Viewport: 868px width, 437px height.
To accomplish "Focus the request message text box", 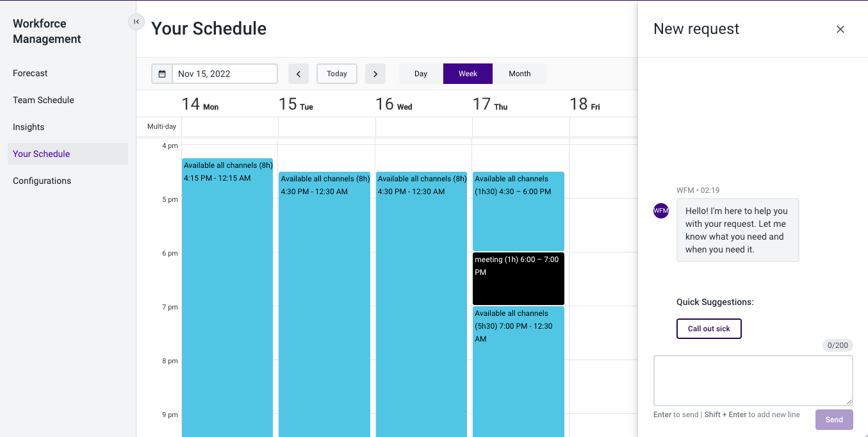I will click(753, 381).
